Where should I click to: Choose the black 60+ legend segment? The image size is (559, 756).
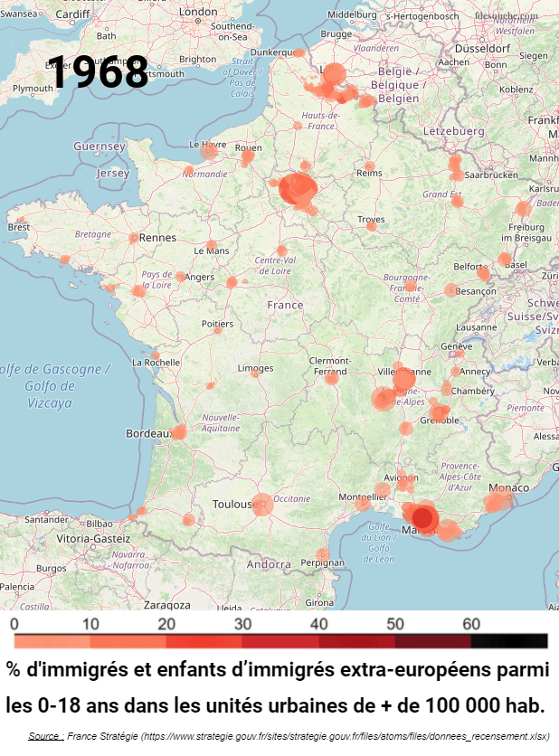[508, 641]
